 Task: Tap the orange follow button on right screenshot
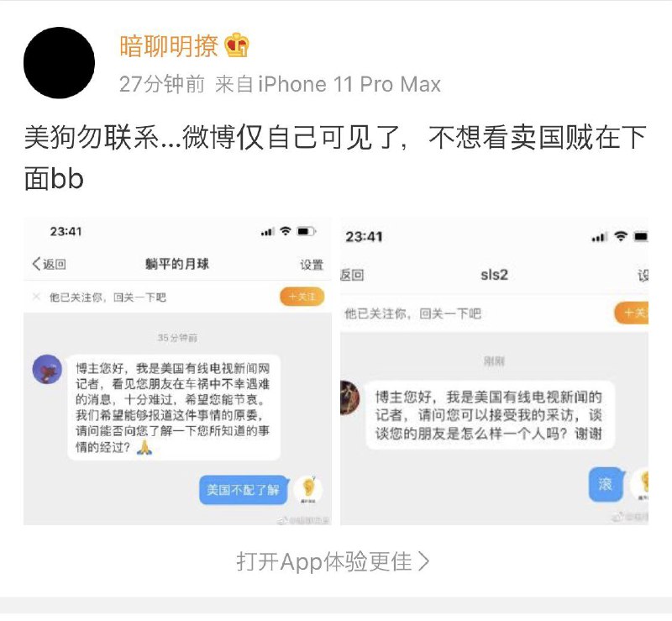pos(632,313)
